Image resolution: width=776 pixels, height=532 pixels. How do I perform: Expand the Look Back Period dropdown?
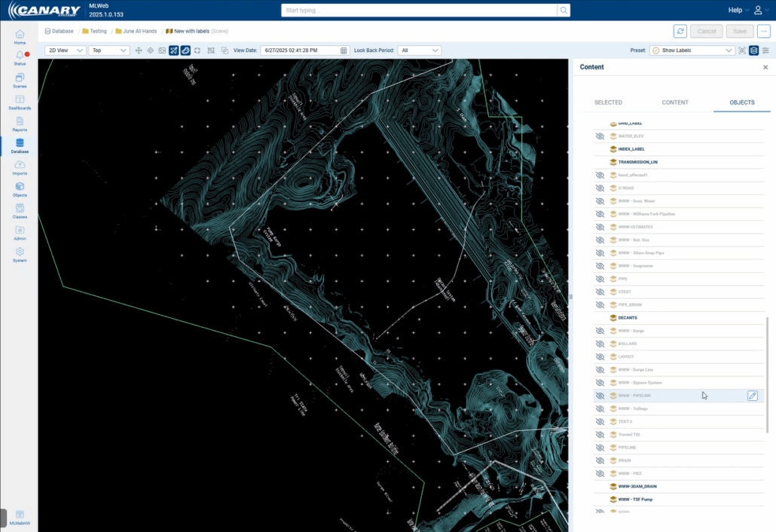click(x=420, y=50)
